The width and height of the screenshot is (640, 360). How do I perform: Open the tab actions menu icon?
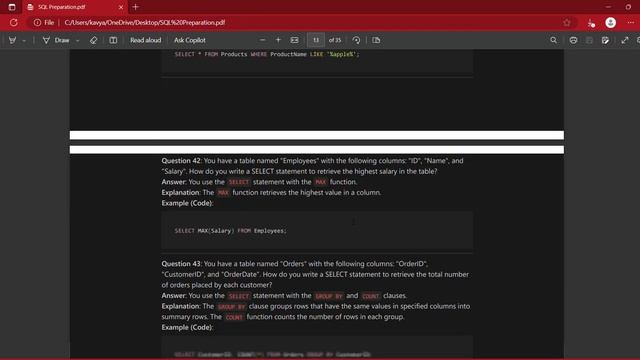[x=12, y=7]
